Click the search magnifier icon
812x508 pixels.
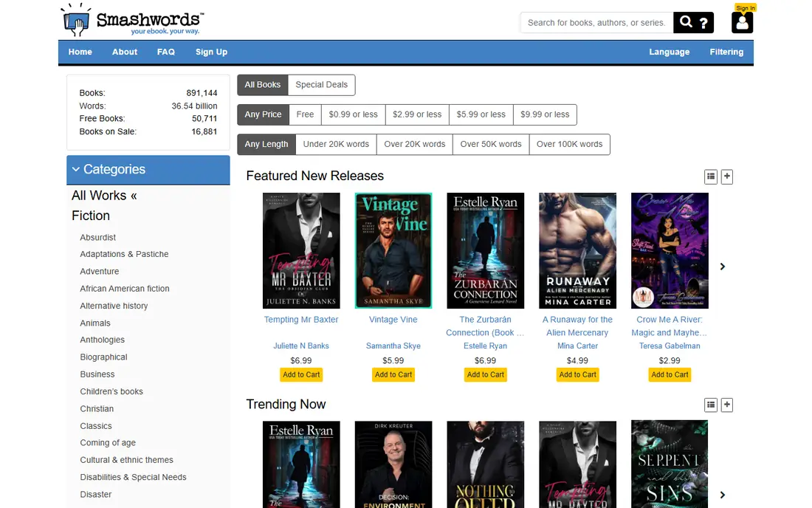[x=686, y=22]
